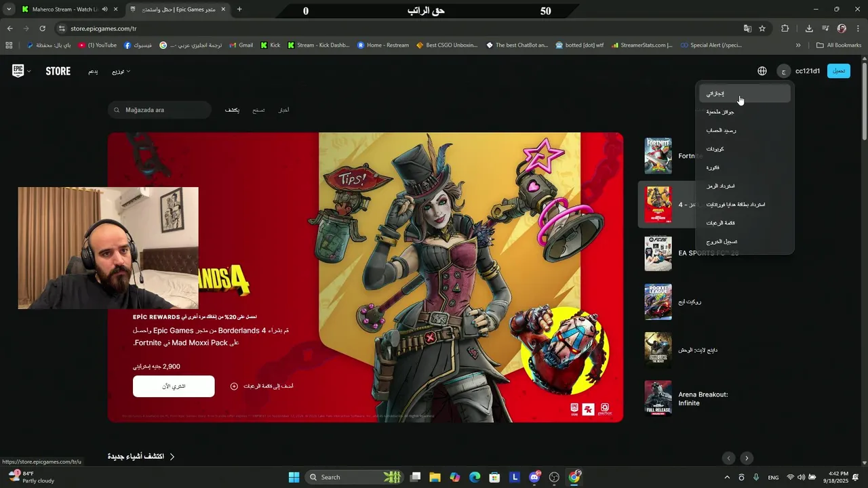The image size is (868, 488).
Task: Select the Fortnite thumbnail in the sidebar
Action: pyautogui.click(x=658, y=156)
